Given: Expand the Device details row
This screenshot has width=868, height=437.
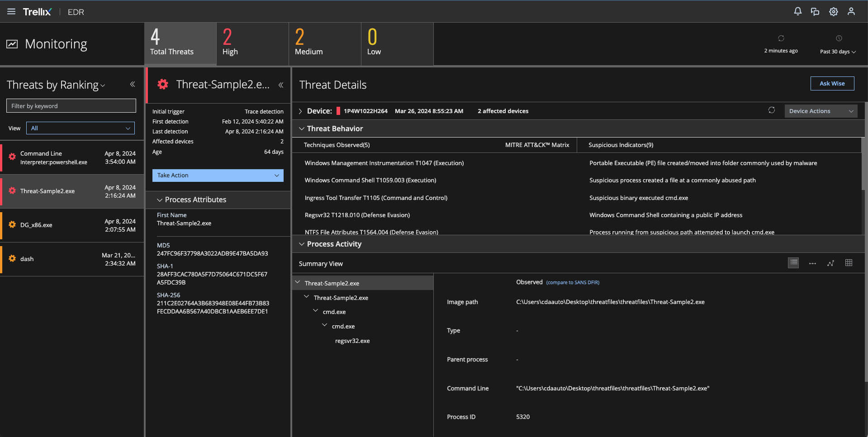Looking at the screenshot, I should pos(300,111).
